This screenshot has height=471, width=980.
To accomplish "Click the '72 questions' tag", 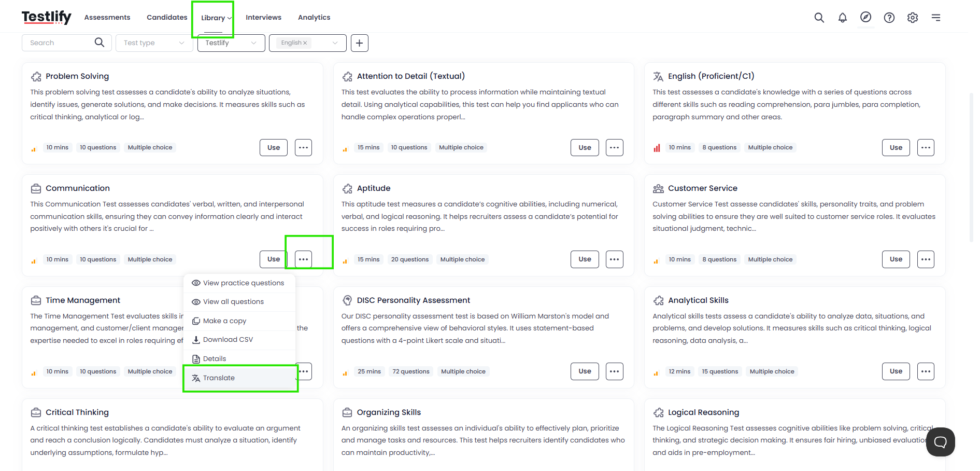I will click(411, 371).
